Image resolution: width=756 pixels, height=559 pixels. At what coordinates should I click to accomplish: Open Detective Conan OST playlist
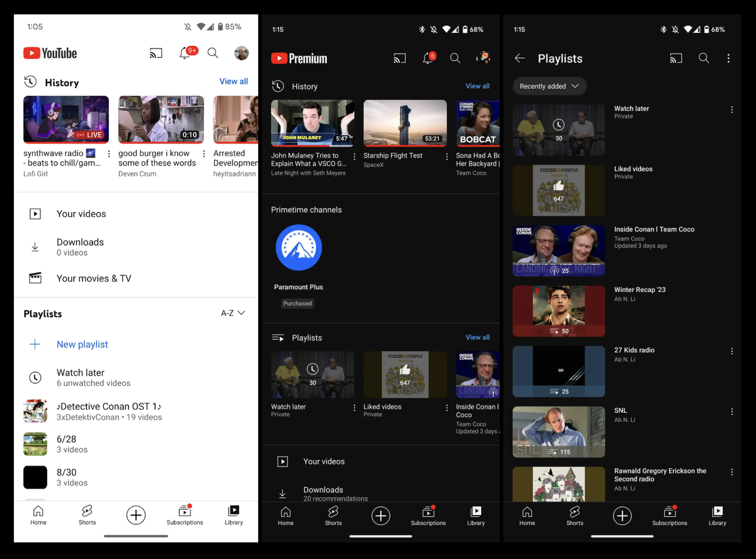tap(136, 412)
